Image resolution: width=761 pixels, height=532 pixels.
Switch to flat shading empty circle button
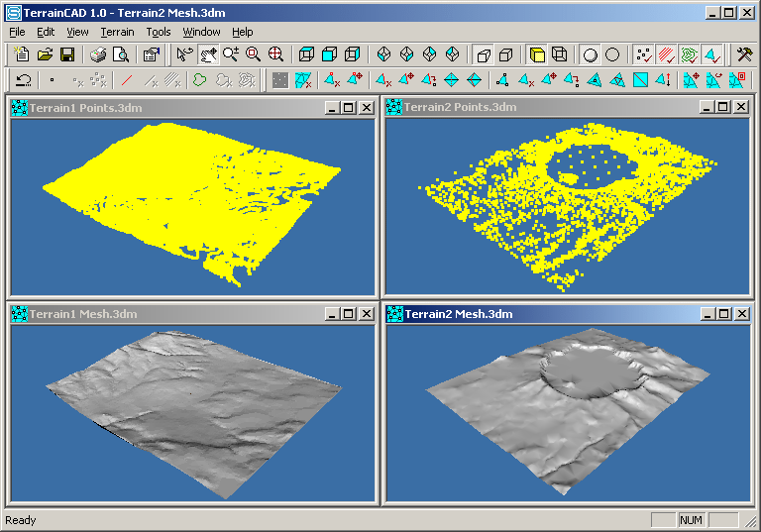click(x=612, y=54)
